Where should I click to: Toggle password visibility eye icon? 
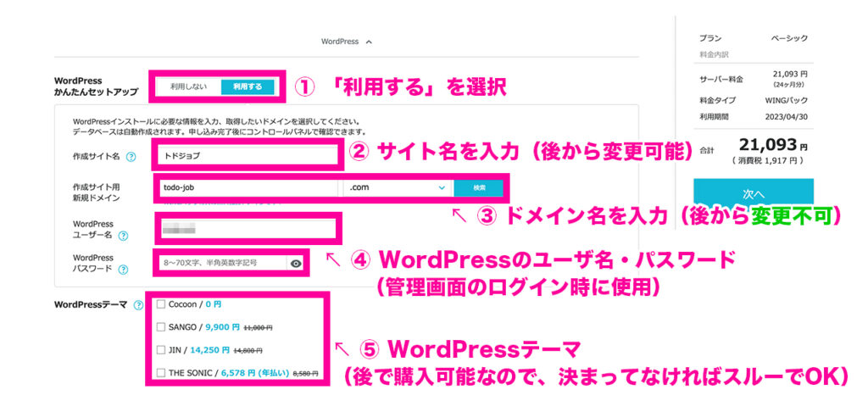tap(296, 264)
